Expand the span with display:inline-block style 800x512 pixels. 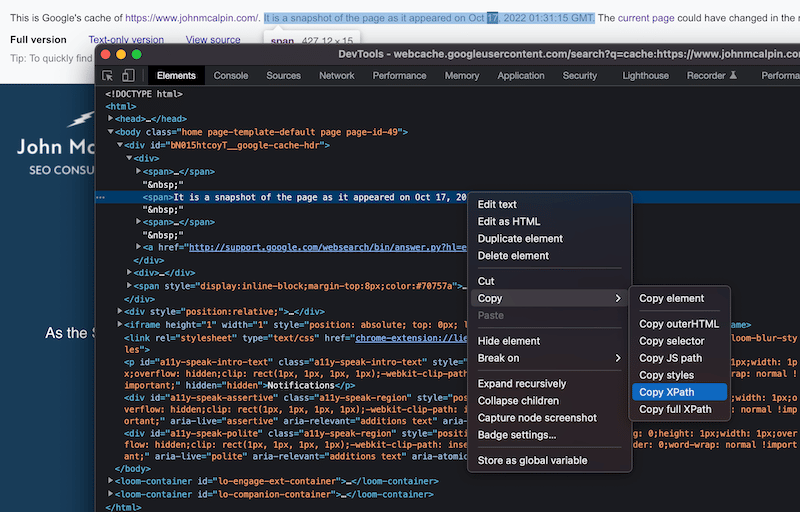click(129, 286)
